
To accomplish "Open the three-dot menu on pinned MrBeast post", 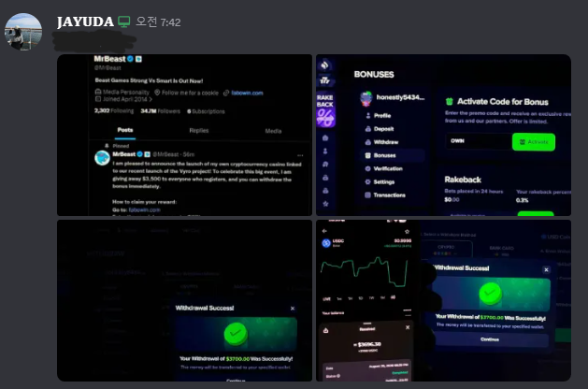I will 300,155.
